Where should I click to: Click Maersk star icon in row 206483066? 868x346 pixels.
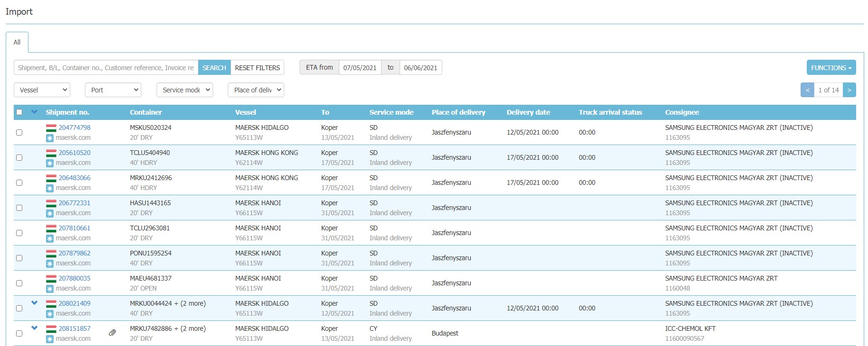click(x=50, y=188)
